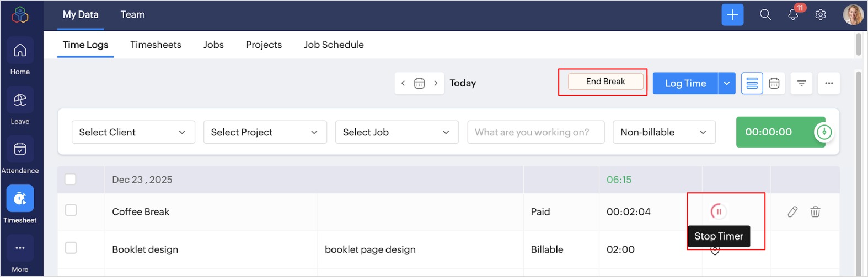Open the Job Schedule tab
This screenshot has width=868, height=277.
(x=334, y=45)
